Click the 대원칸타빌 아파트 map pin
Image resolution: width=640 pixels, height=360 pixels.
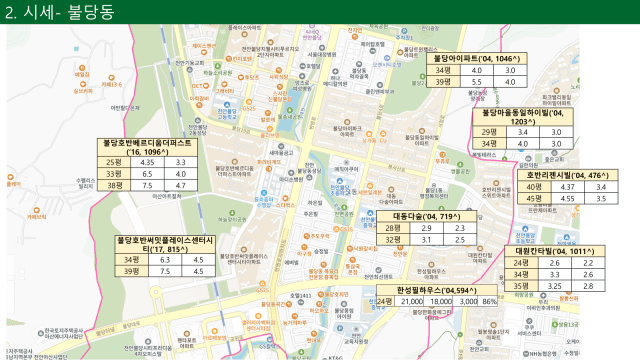pyautogui.click(x=480, y=248)
